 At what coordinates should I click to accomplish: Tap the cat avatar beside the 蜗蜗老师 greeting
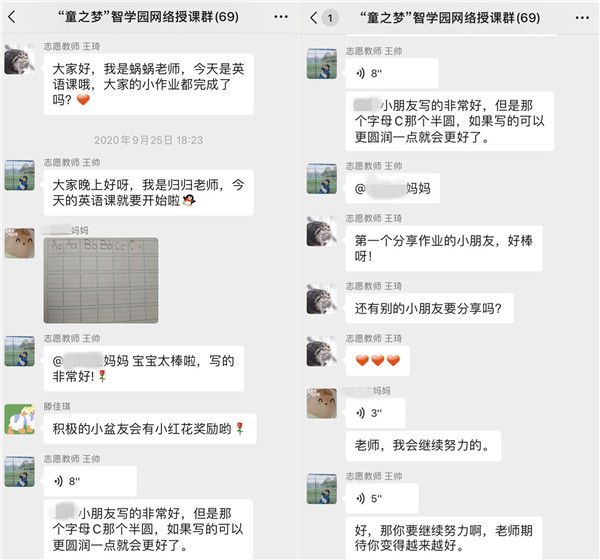(20, 59)
